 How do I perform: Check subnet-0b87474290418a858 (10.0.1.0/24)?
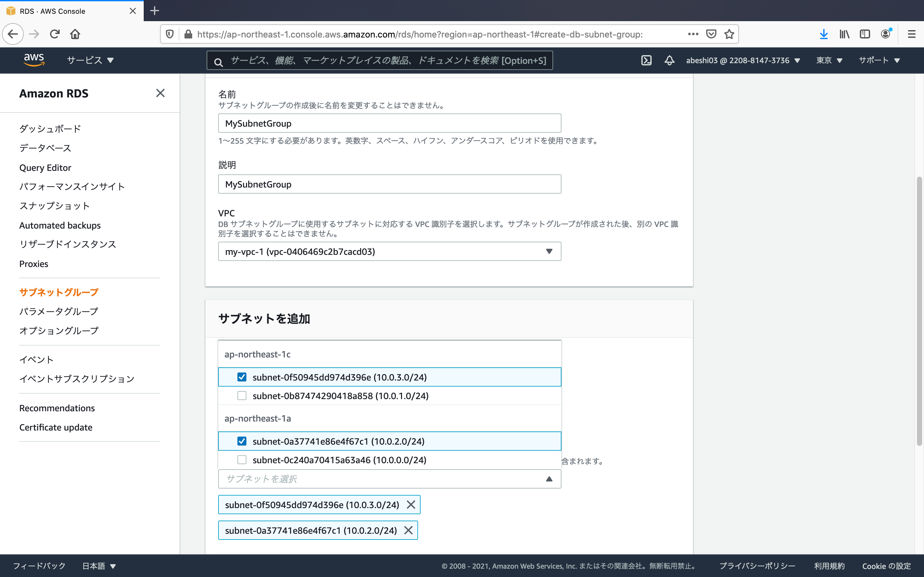click(x=242, y=396)
